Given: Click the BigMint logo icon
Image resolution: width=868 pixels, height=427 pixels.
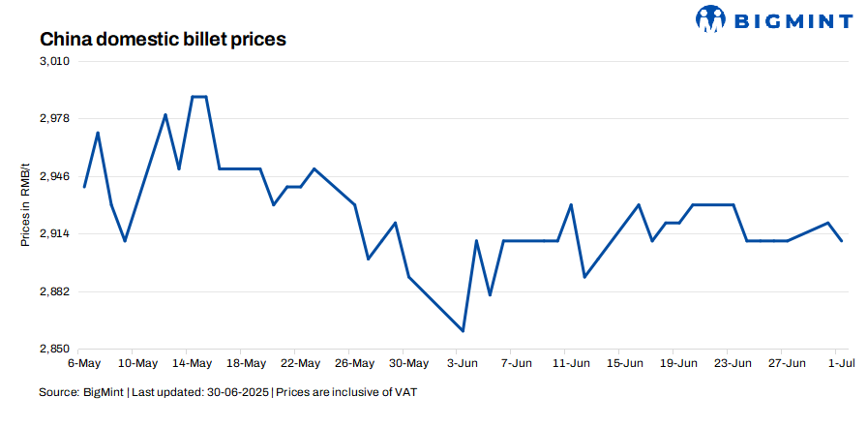Looking at the screenshot, I should [711, 19].
